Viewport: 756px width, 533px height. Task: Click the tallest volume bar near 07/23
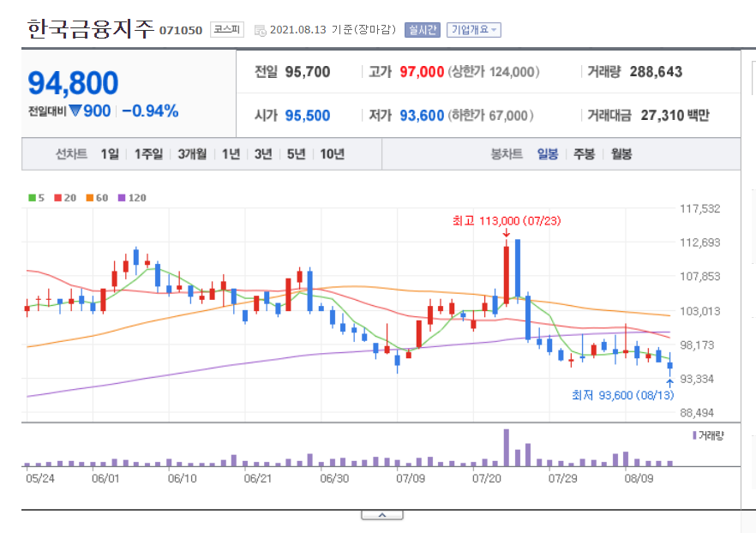tap(507, 447)
